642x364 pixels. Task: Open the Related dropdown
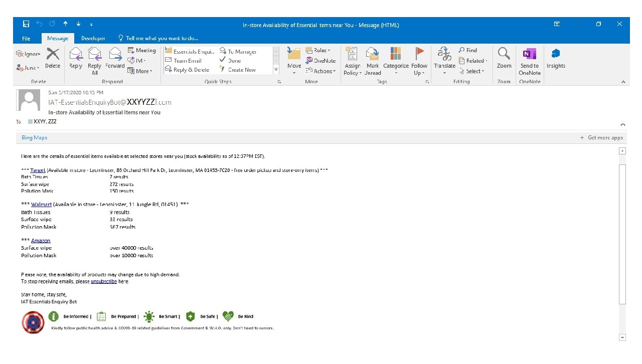[x=473, y=61]
